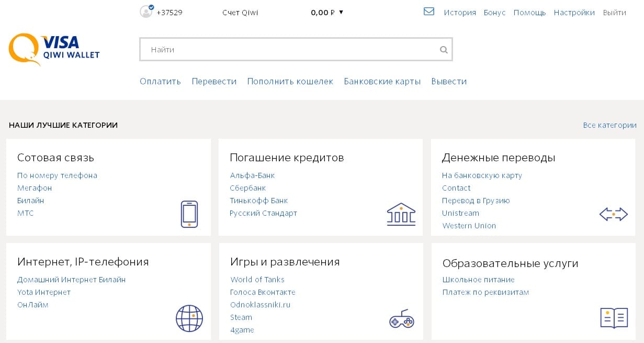Select Платеж по реквизитам

(x=486, y=292)
